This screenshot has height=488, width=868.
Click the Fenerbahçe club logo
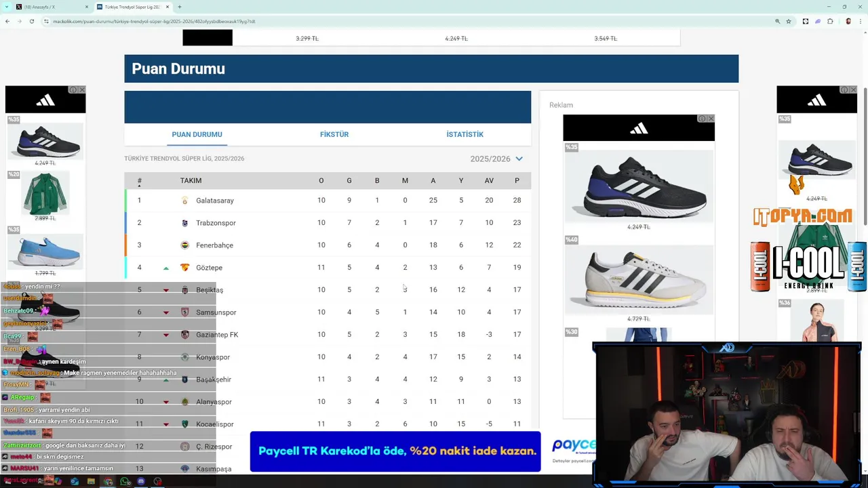coord(184,245)
